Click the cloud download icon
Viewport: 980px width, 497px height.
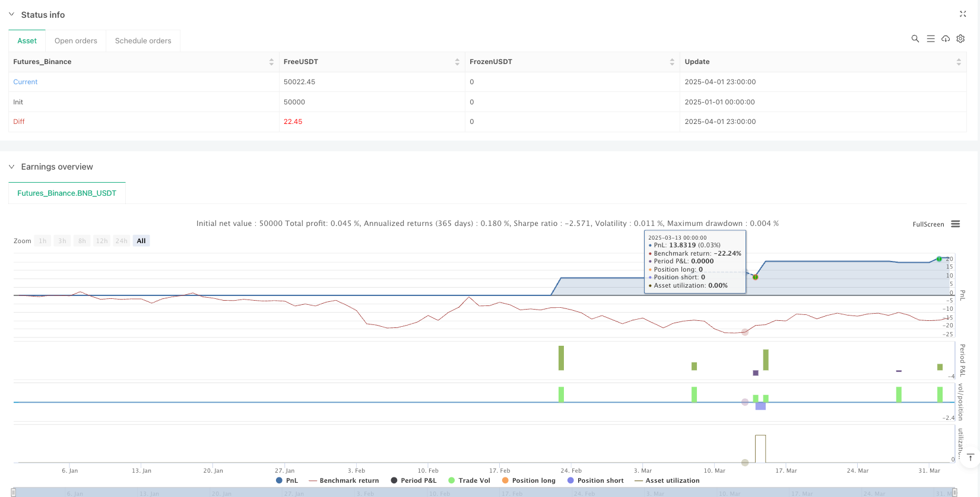pos(946,39)
